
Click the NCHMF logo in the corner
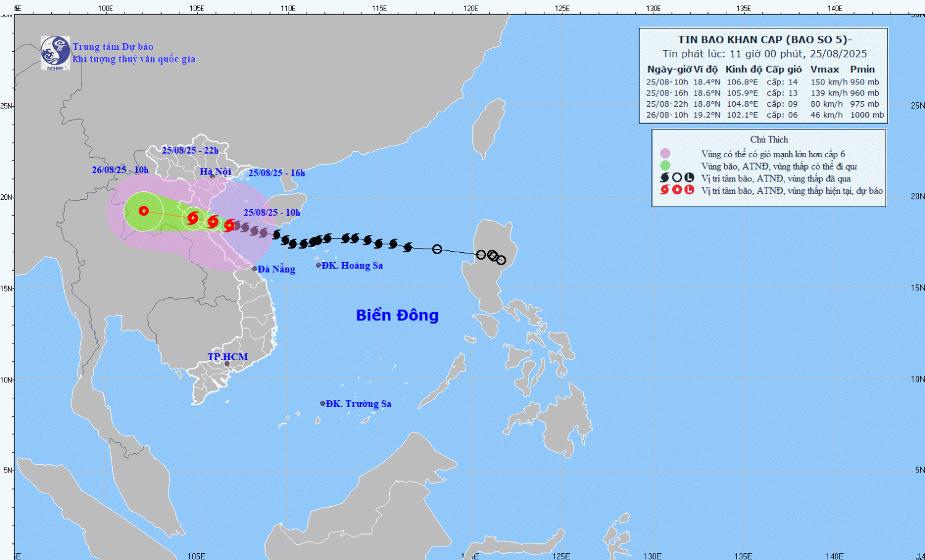point(55,52)
